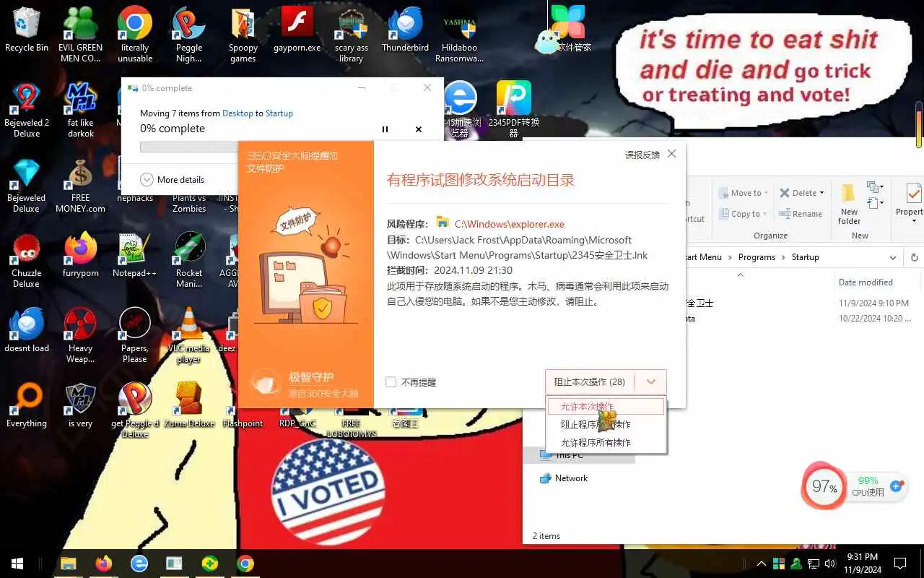Open FREE MONEY.com desktop icon
The width and height of the screenshot is (924, 578).
[81, 184]
